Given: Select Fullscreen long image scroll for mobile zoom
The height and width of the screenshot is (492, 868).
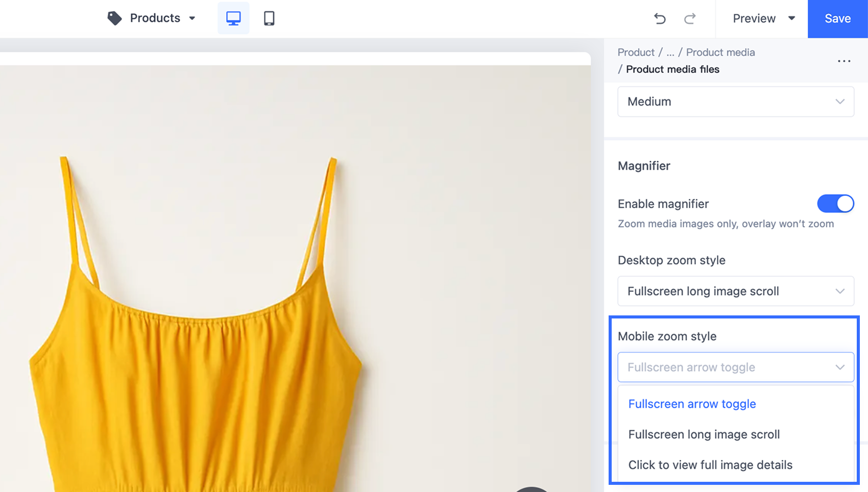Looking at the screenshot, I should (x=704, y=434).
